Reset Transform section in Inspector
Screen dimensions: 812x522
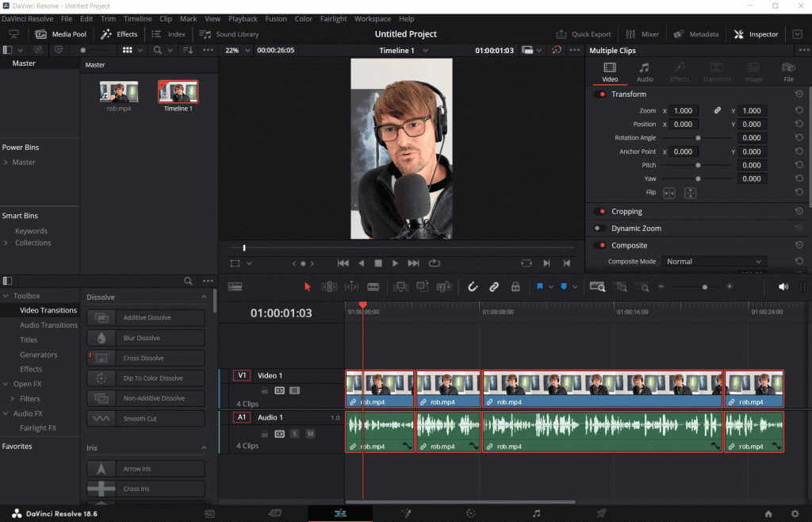tap(799, 94)
